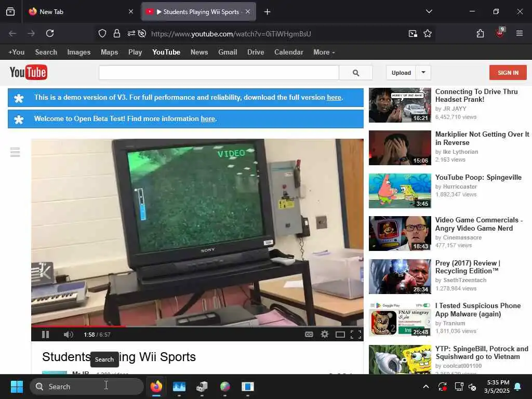Open channel Cinemassacre link

tap(462, 237)
